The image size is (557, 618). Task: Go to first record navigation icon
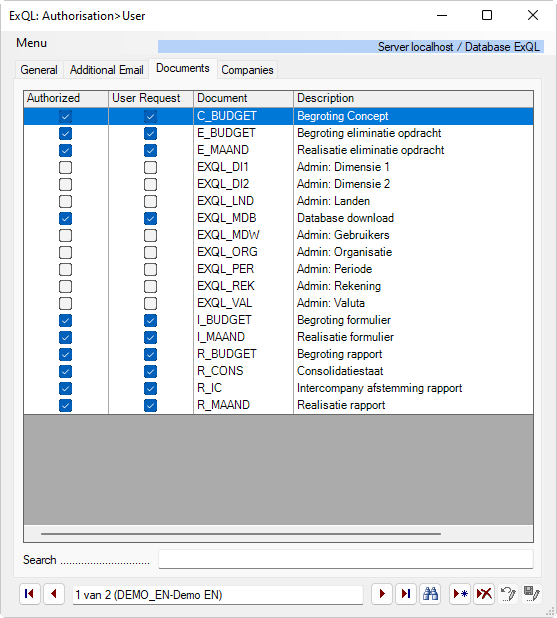pos(30,594)
